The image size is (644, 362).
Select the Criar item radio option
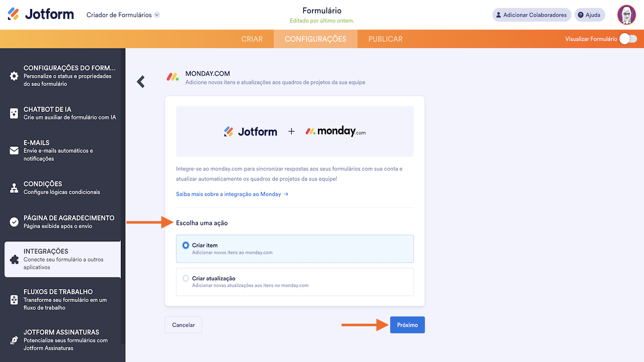(186, 245)
